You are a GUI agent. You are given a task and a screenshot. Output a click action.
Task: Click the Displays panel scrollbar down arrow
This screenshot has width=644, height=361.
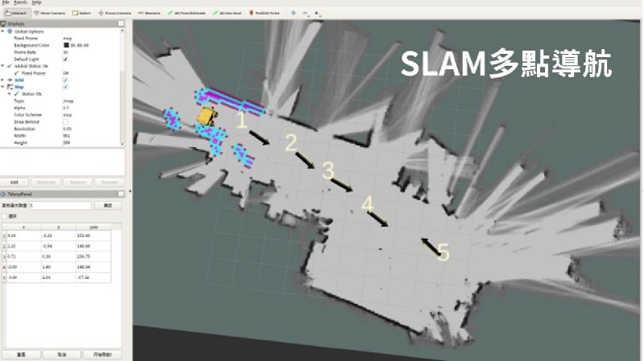(x=122, y=144)
